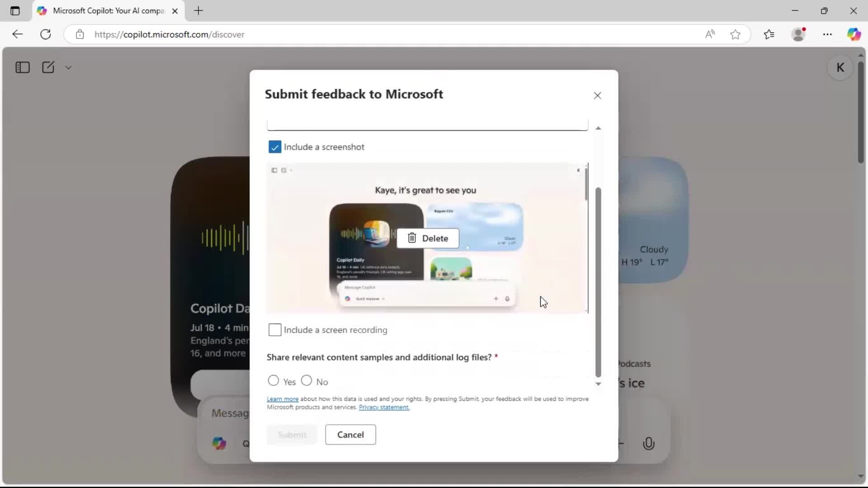Click the page scrollbar down arrow
Image resolution: width=868 pixels, height=488 pixels.
click(861, 476)
